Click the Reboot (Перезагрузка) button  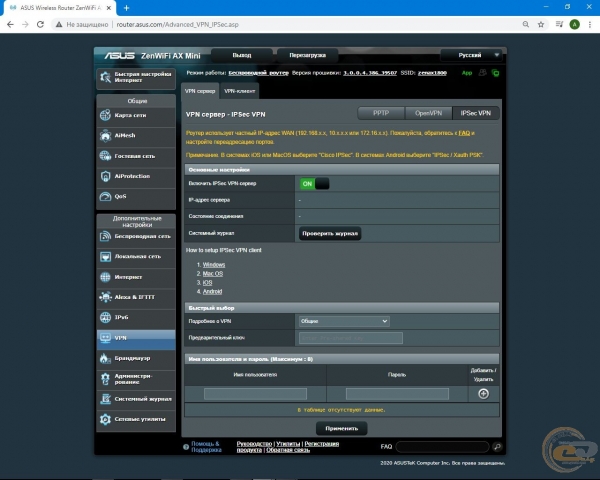pos(308,55)
